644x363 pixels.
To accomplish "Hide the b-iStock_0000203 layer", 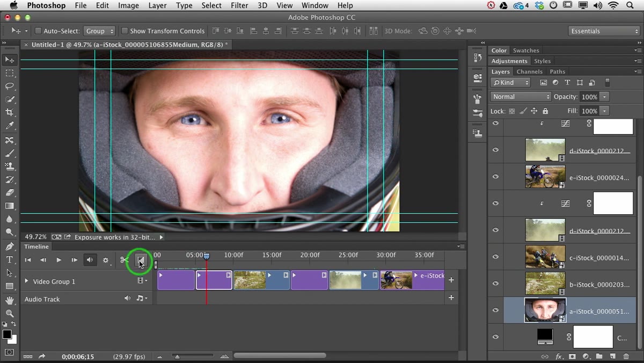I will 495,284.
